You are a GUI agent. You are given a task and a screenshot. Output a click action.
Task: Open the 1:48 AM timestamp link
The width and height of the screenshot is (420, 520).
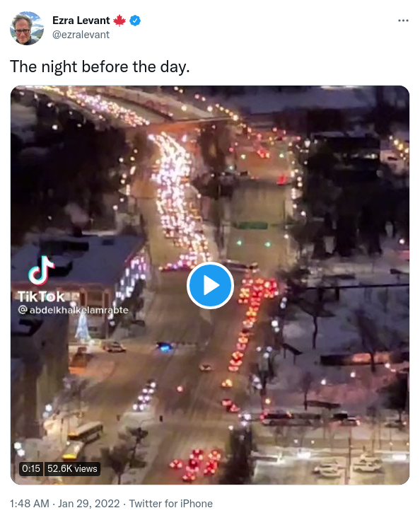30,504
